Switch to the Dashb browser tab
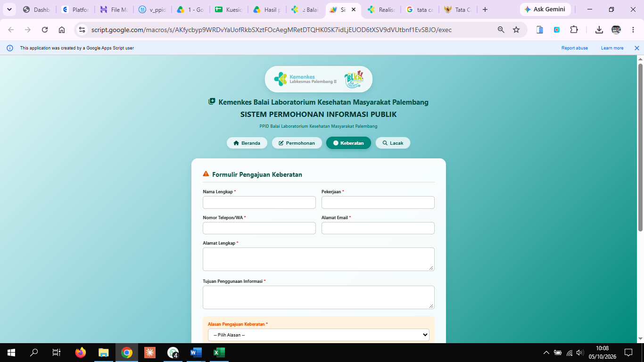 point(36,9)
